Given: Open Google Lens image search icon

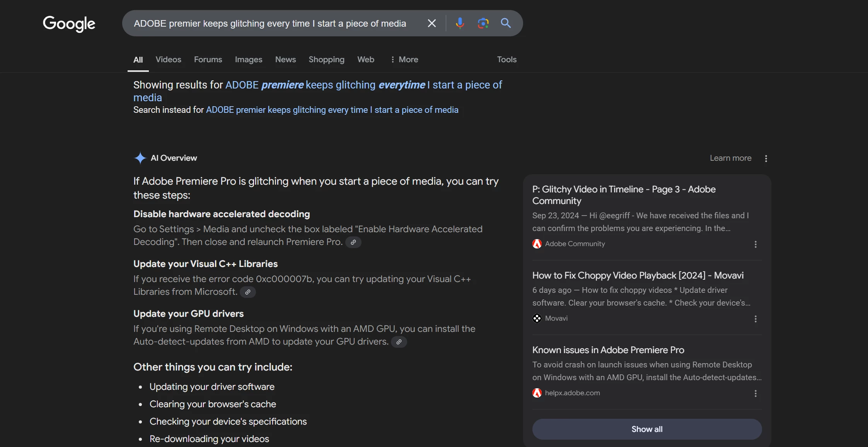Looking at the screenshot, I should pyautogui.click(x=483, y=24).
